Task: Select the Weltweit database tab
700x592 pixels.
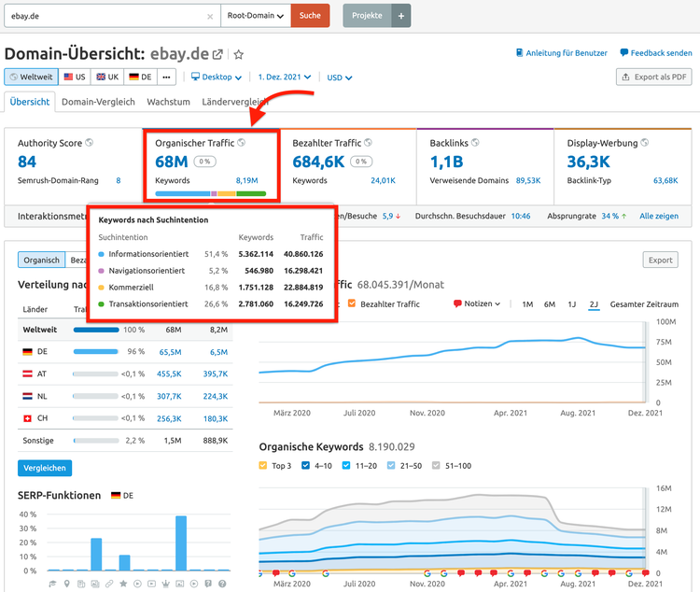Action: tap(31, 77)
